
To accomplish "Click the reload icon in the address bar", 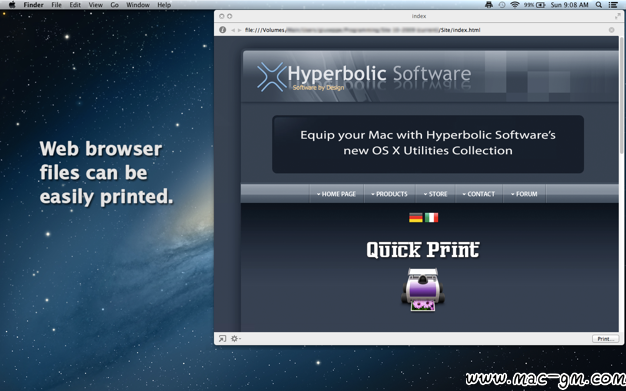I will pyautogui.click(x=611, y=30).
